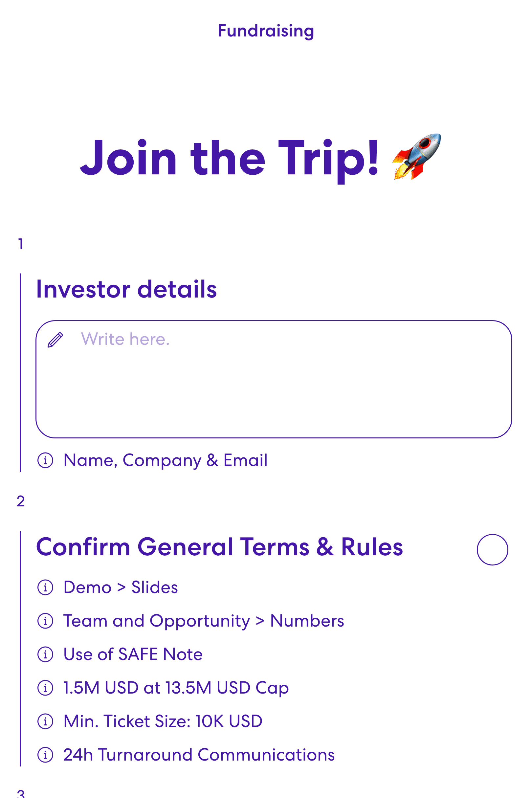
Task: Click the pencil icon in the text box
Action: click(x=55, y=340)
